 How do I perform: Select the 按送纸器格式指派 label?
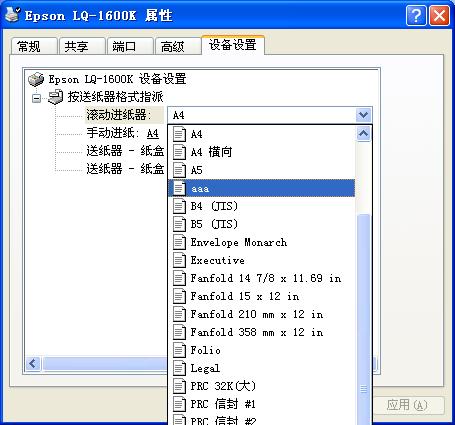pos(115,97)
